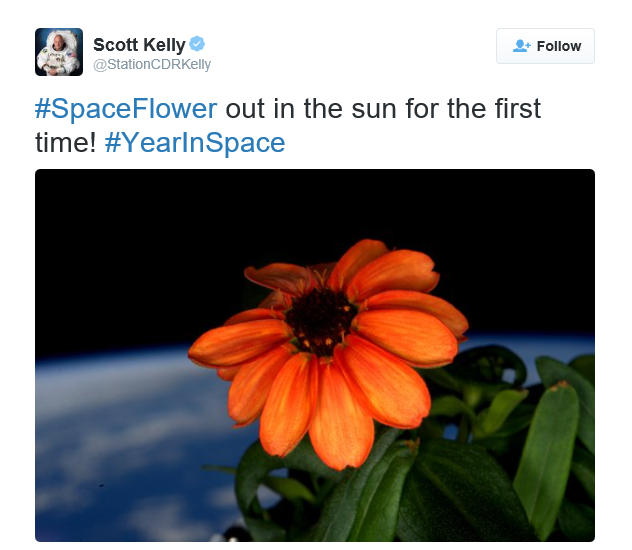Open the #SpaceFlower hashtag

126,109
